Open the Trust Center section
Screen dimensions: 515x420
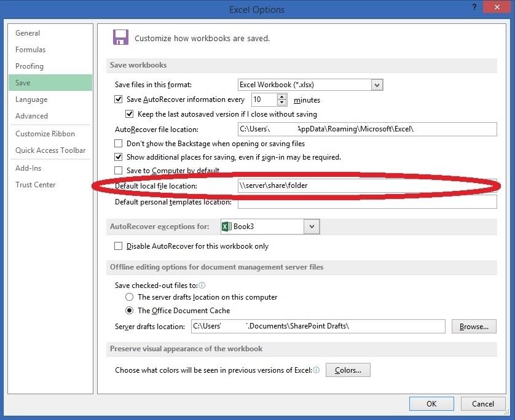(35, 184)
